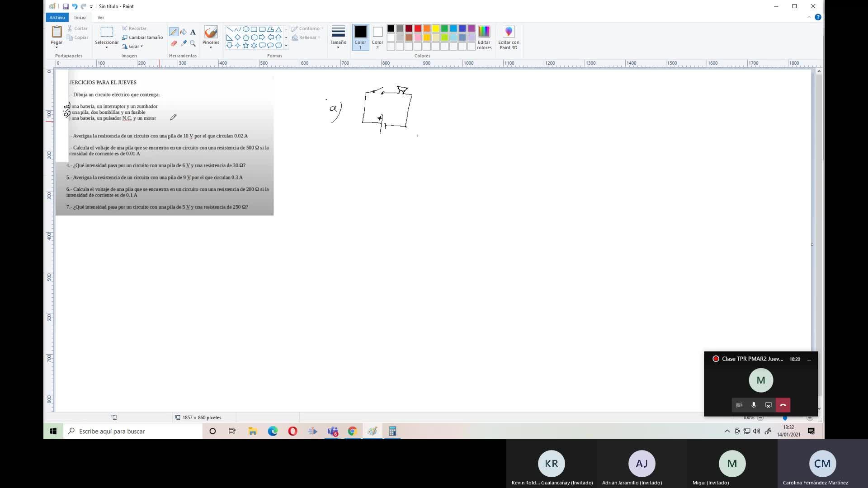Toggle the microphone in call window
Viewport: 868px width, 488px height.
754,405
